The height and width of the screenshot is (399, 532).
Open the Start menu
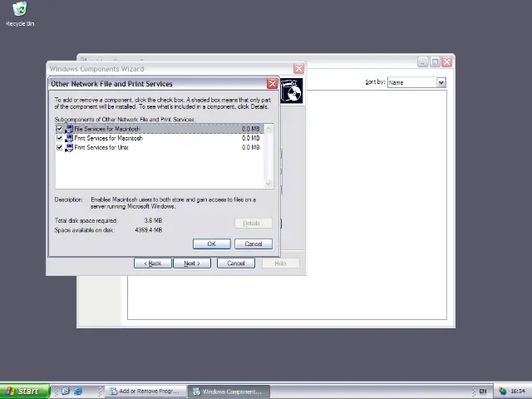(23, 391)
